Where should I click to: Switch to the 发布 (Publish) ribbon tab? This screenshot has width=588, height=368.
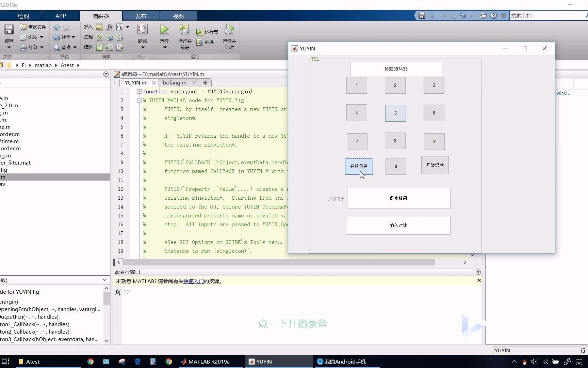(x=141, y=16)
